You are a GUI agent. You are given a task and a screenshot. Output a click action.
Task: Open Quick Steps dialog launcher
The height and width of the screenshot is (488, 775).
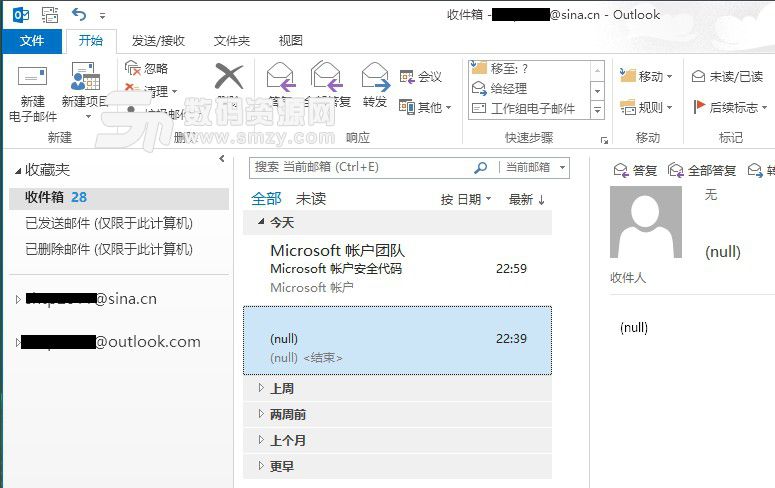coord(604,140)
